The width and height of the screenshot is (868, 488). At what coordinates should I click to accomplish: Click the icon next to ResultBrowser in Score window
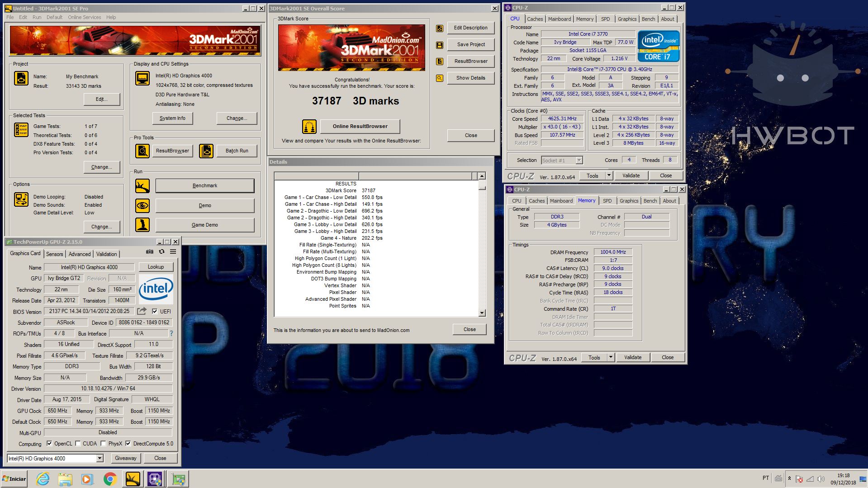(x=439, y=62)
